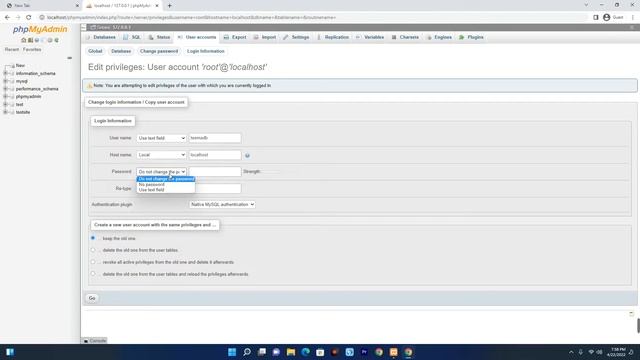Choose 'Do not change the password' option

pyautogui.click(x=166, y=179)
